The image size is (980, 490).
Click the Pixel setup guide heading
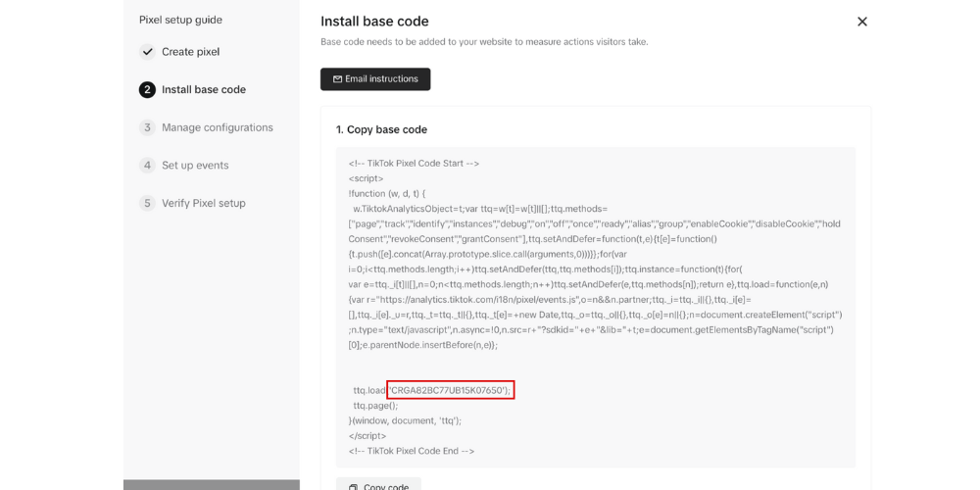tap(180, 20)
